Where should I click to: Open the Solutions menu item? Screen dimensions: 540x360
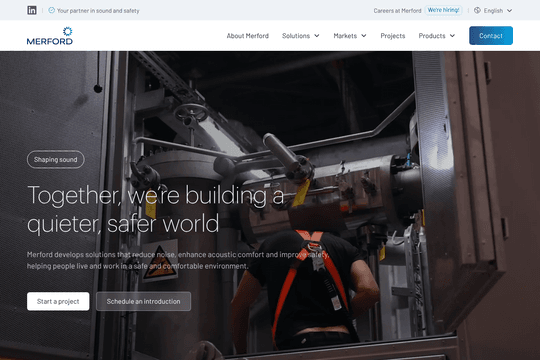coord(296,36)
